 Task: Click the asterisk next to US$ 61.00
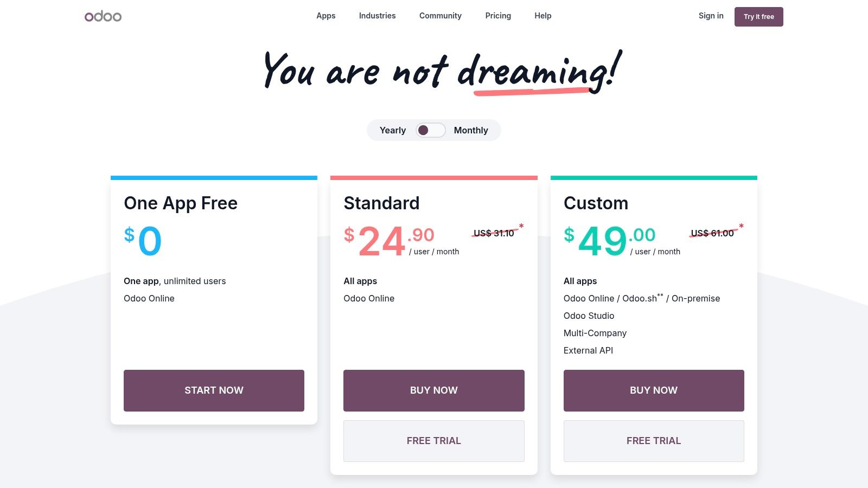741,226
